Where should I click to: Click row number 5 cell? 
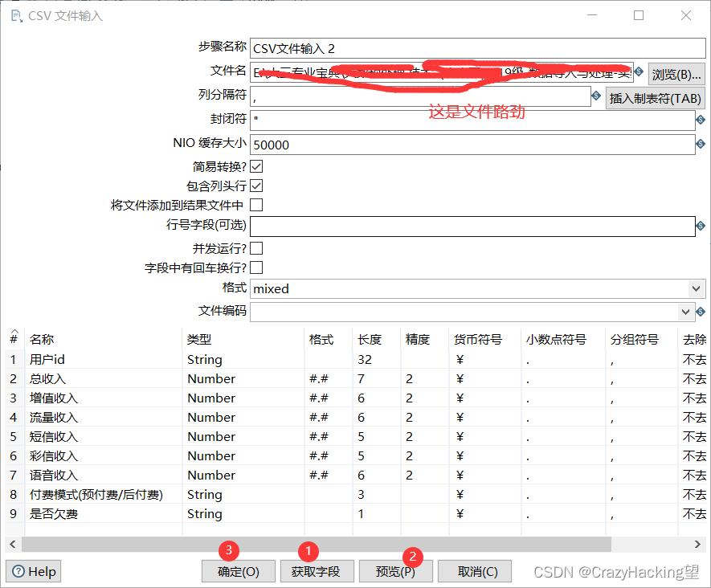tap(14, 436)
